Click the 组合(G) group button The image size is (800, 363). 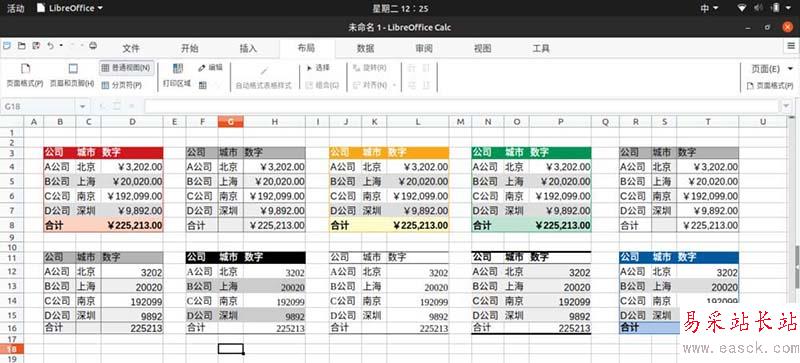[x=322, y=85]
